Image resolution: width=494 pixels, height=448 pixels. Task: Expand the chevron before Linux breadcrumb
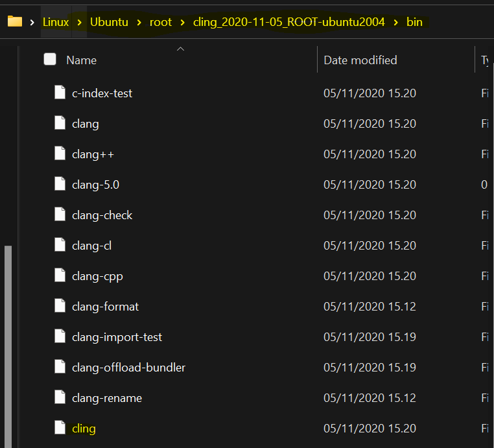[32, 23]
